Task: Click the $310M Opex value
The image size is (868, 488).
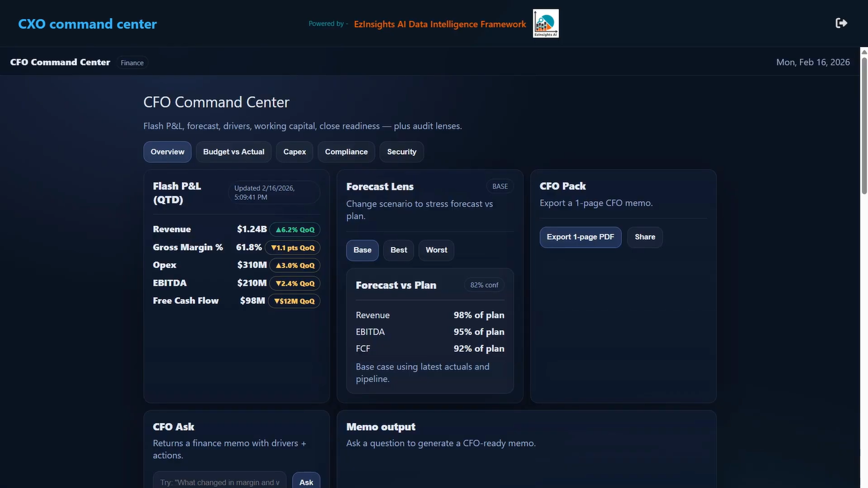Action: pyautogui.click(x=252, y=265)
